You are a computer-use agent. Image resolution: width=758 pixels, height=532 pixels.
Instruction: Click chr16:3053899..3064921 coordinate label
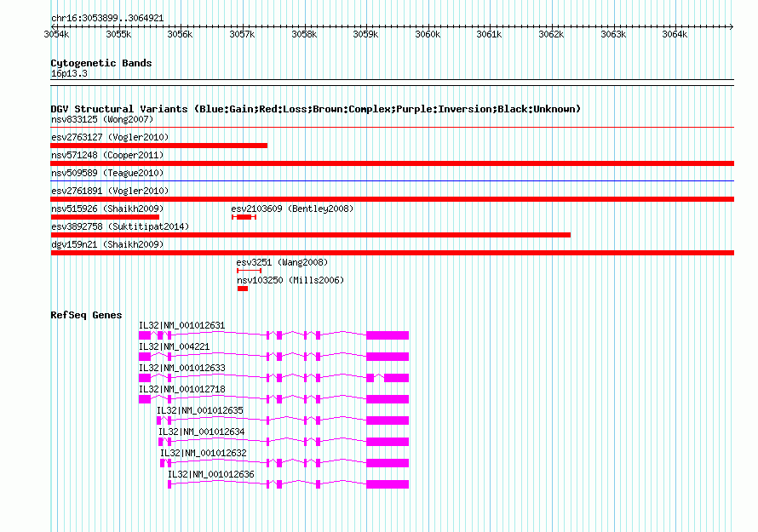(107, 19)
